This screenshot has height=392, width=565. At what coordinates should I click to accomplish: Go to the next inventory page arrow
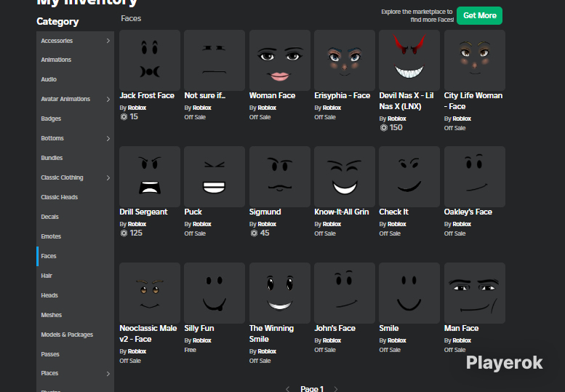tap(336, 389)
